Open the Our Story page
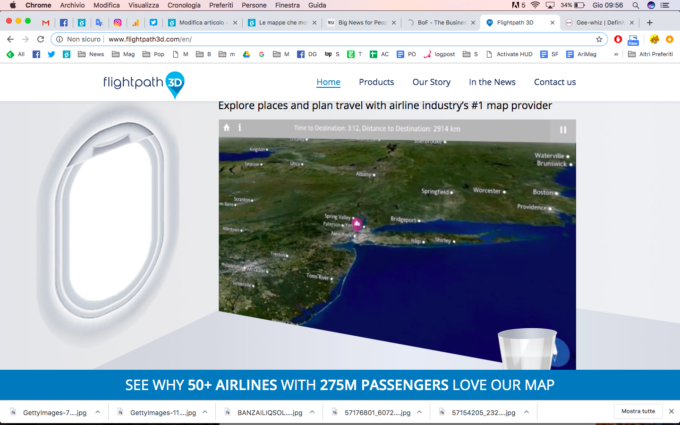The width and height of the screenshot is (680, 425). pyautogui.click(x=431, y=82)
